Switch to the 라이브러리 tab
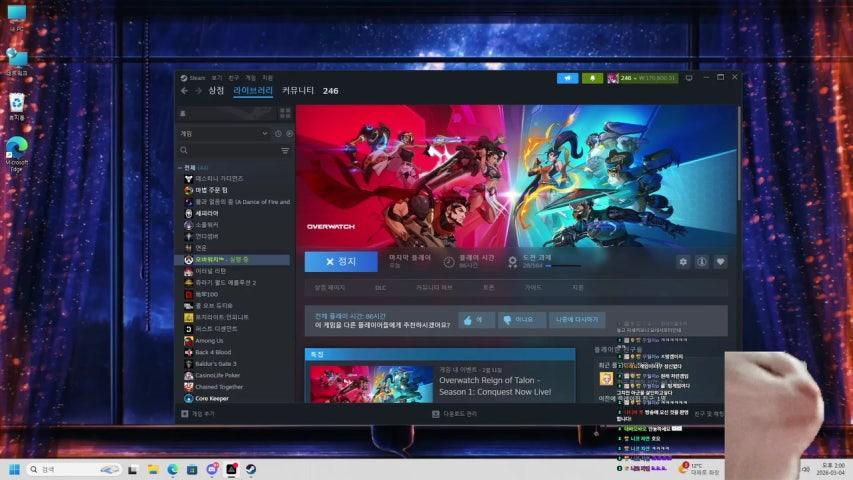The width and height of the screenshot is (853, 480). (x=253, y=90)
